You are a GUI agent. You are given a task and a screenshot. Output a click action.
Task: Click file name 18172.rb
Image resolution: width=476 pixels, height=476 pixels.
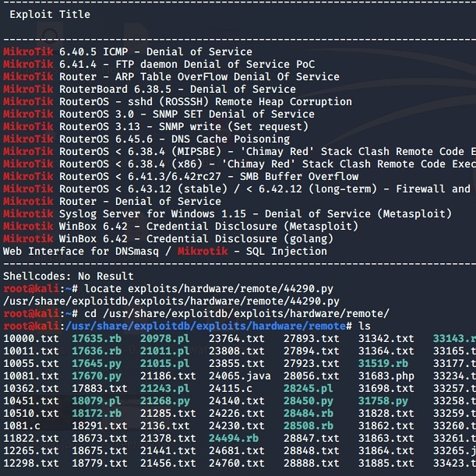[97, 413]
